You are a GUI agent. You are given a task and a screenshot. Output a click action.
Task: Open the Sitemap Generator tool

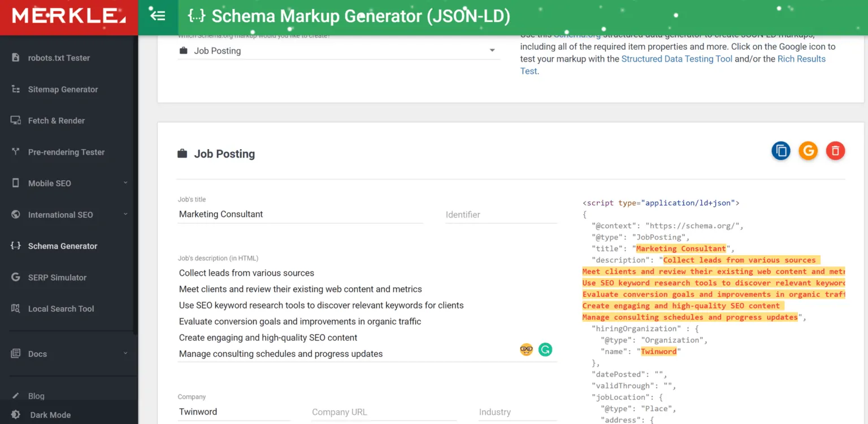pos(63,89)
